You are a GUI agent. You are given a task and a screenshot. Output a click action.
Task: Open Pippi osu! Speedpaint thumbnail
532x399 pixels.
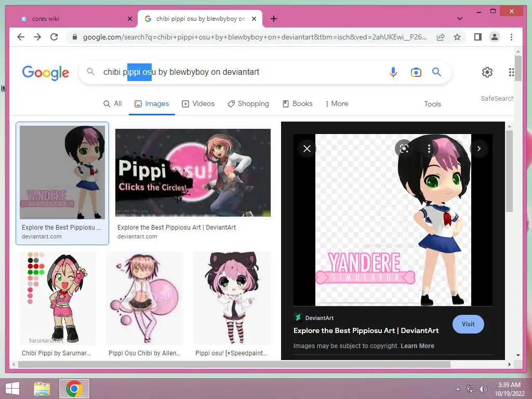232,298
